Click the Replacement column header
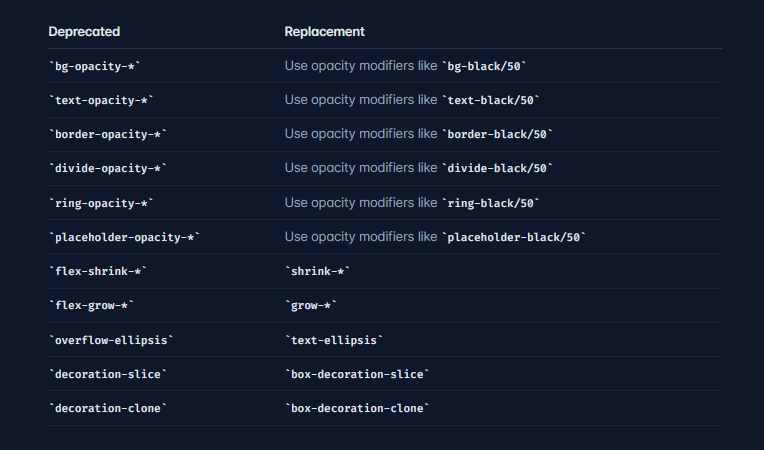 coord(324,32)
